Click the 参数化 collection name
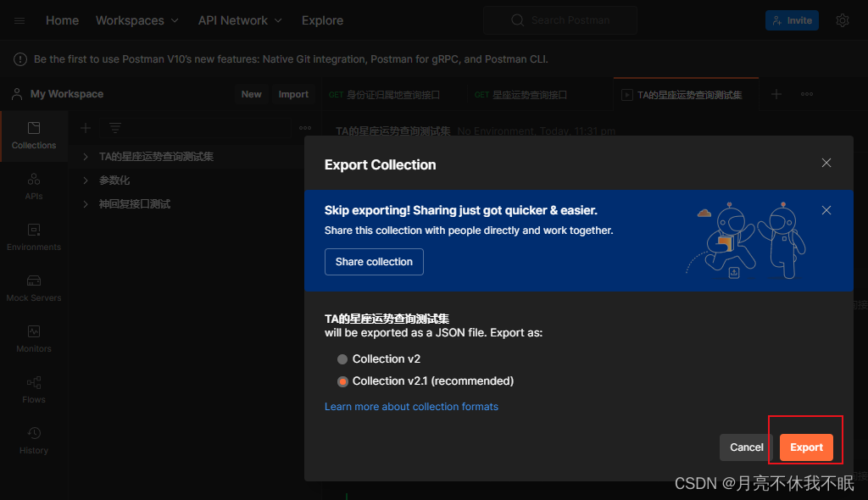 (x=114, y=181)
